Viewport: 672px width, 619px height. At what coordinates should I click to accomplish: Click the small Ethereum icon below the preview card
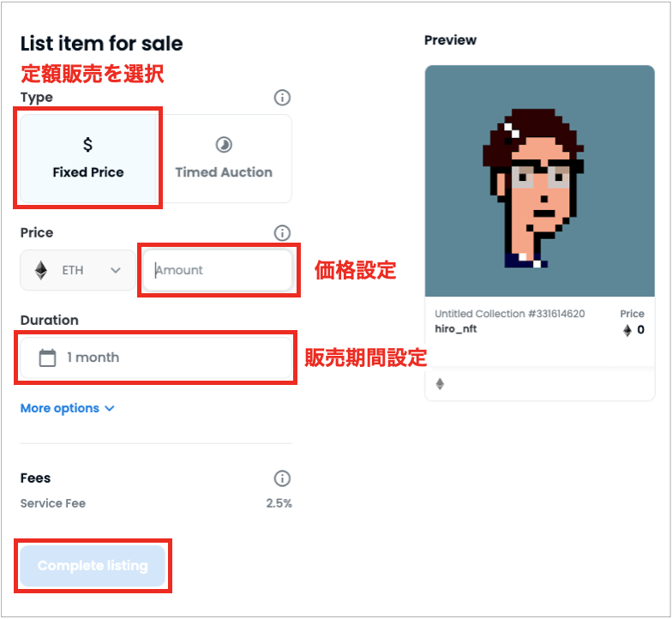click(440, 384)
